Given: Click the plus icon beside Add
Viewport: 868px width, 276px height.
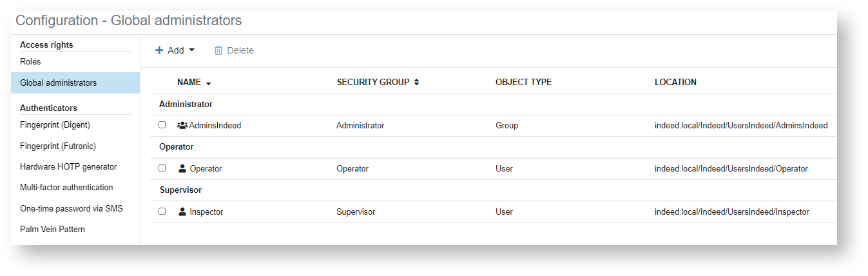Looking at the screenshot, I should (x=159, y=50).
